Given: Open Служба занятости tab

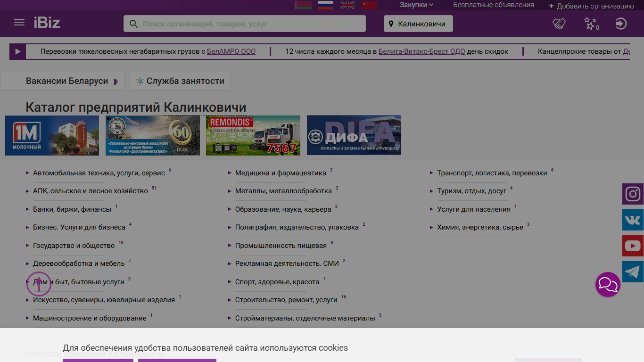Looking at the screenshot, I should coord(180,81).
